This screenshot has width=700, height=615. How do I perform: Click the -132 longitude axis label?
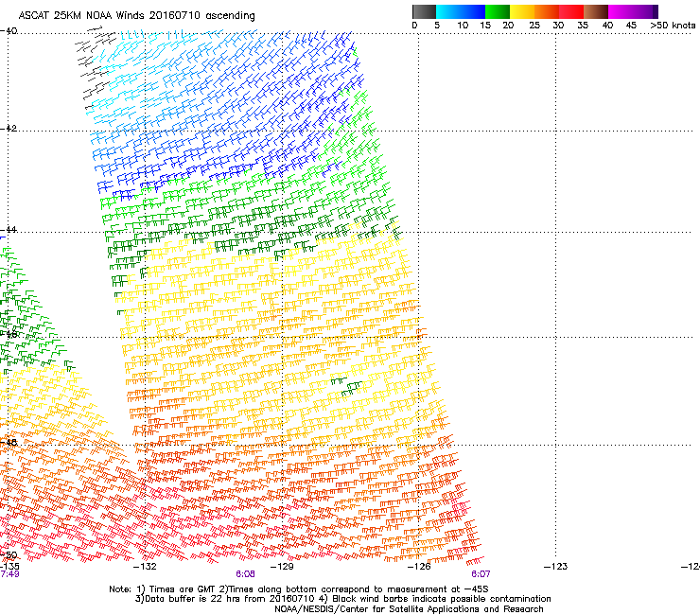pos(145,567)
